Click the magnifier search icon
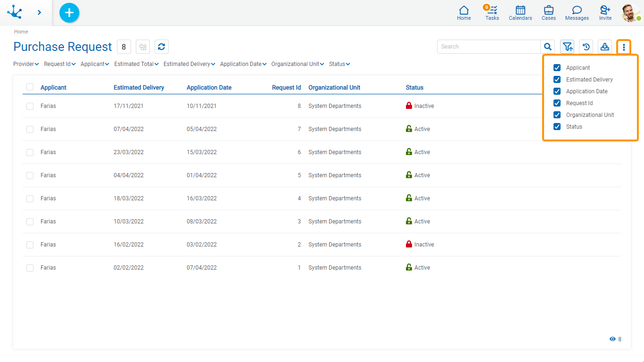 tap(547, 47)
